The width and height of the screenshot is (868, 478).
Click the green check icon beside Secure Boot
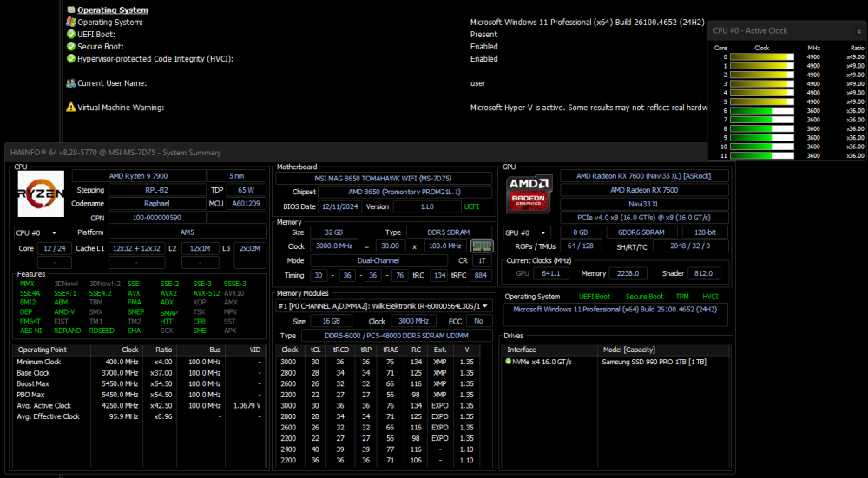tap(71, 47)
